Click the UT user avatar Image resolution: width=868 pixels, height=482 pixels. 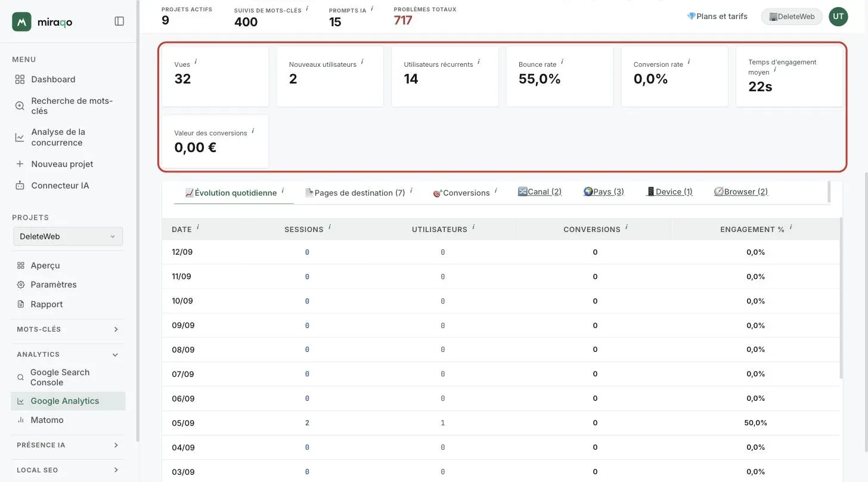[x=838, y=17]
